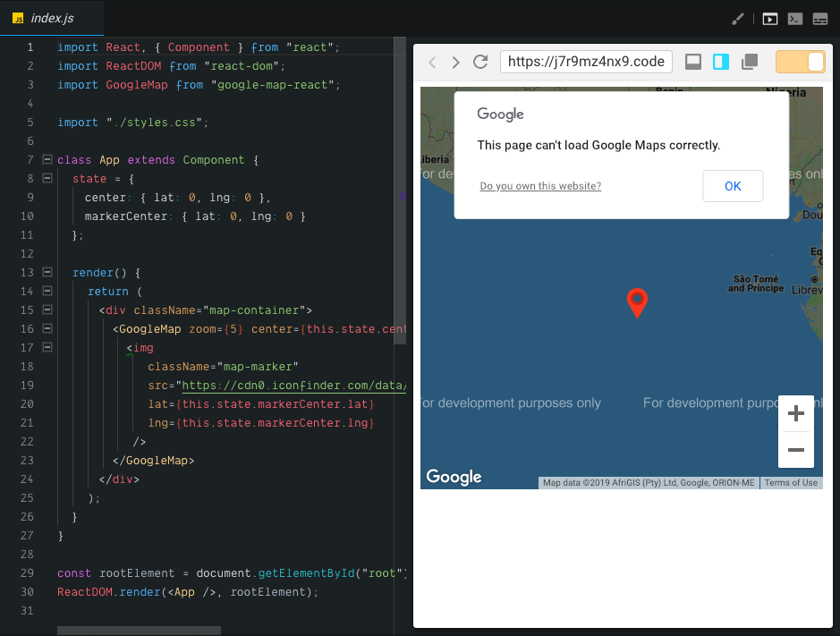Open the preview in a new window
The width and height of the screenshot is (840, 636).
(692, 62)
